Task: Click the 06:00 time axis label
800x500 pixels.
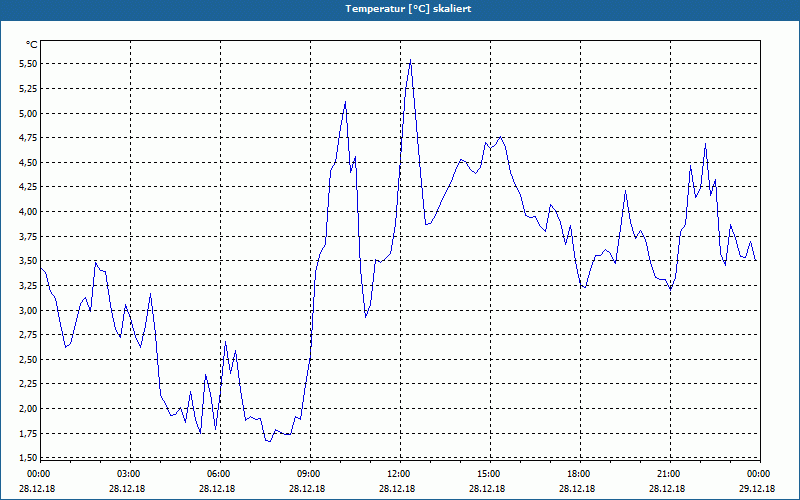Action: click(218, 474)
